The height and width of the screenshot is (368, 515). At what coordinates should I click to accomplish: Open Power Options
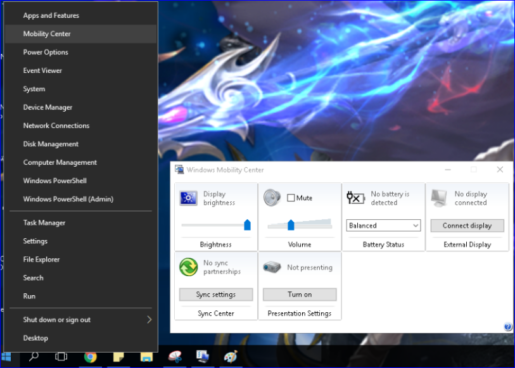pos(80,52)
